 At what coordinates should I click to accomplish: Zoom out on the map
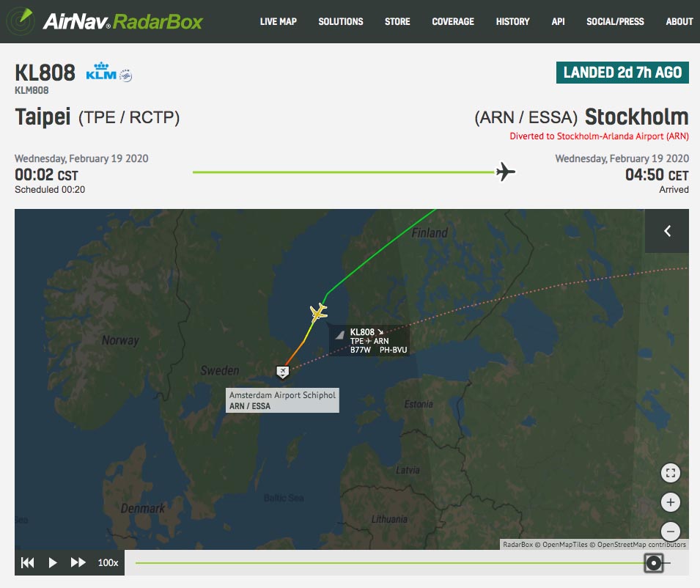click(670, 532)
